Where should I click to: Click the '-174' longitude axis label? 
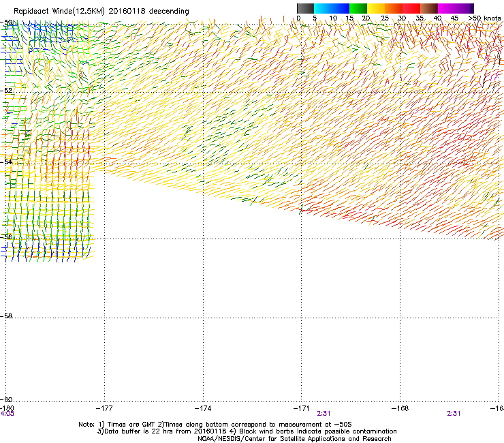(203, 408)
